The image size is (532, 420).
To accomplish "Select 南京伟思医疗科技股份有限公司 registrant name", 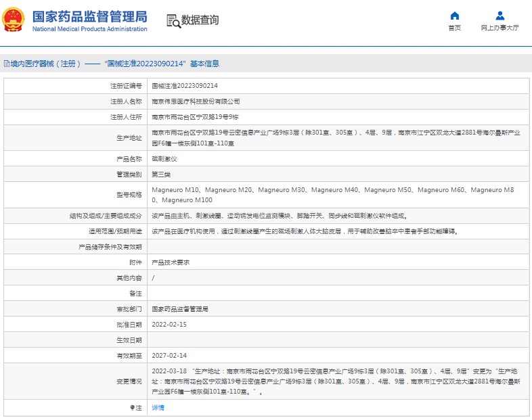I will tap(196, 101).
